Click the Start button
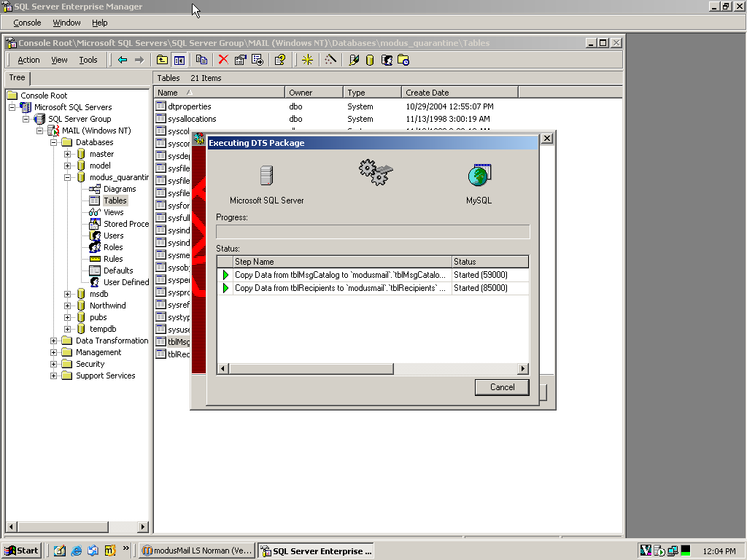Screen dimensions: 747x560 point(22,551)
